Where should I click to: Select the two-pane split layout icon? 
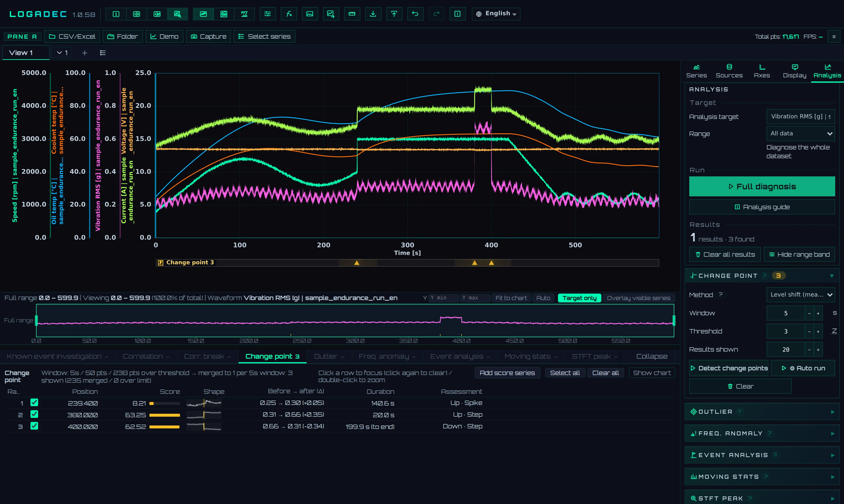pyautogui.click(x=136, y=14)
